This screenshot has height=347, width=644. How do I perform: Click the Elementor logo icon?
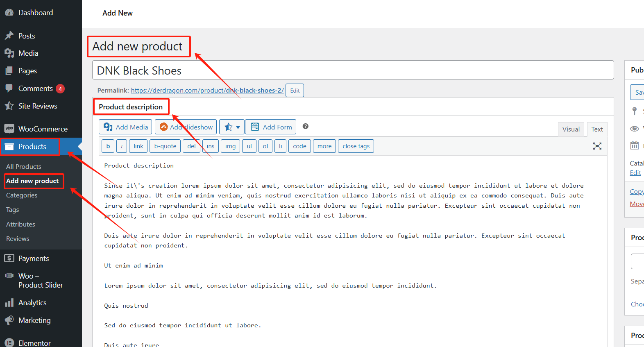(x=9, y=343)
